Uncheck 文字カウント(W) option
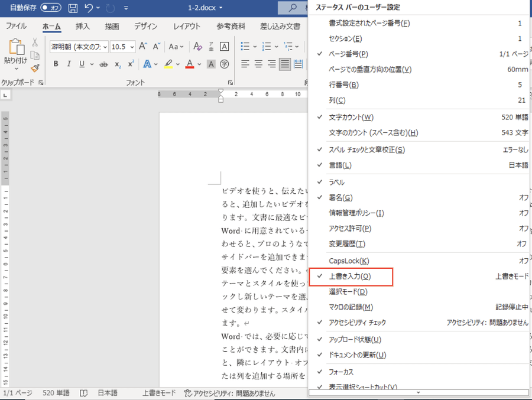The image size is (532, 400). [419, 118]
